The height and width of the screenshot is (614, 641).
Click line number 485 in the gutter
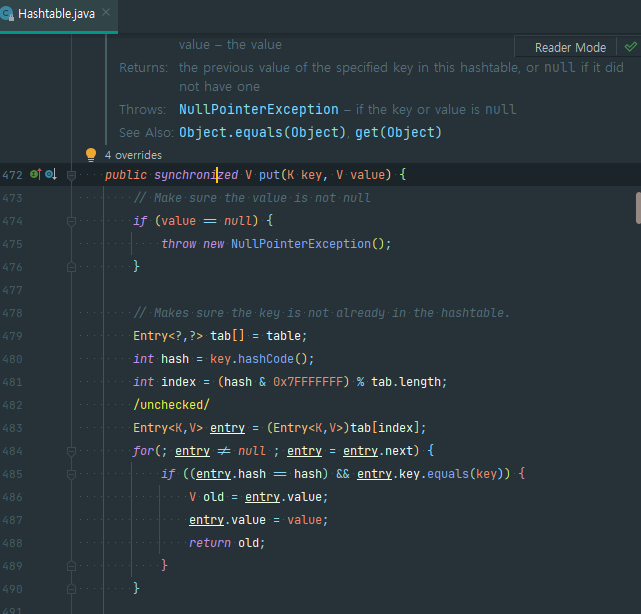coord(12,474)
